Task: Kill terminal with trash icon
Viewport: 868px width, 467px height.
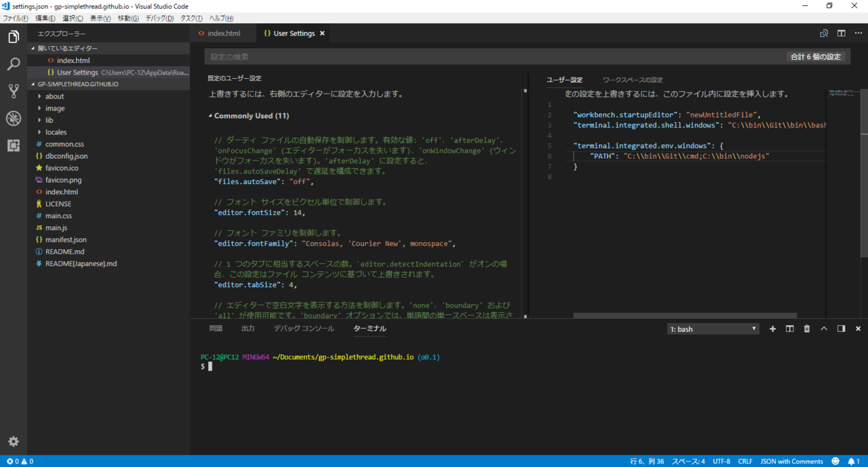Action: click(807, 329)
